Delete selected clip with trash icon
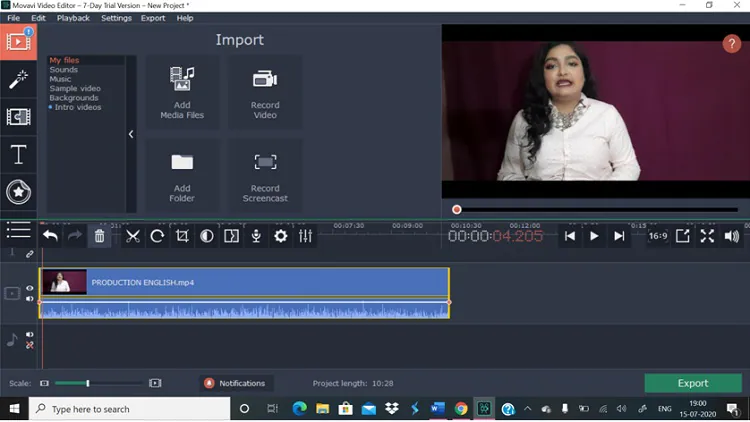This screenshot has width=750, height=422. tap(99, 236)
